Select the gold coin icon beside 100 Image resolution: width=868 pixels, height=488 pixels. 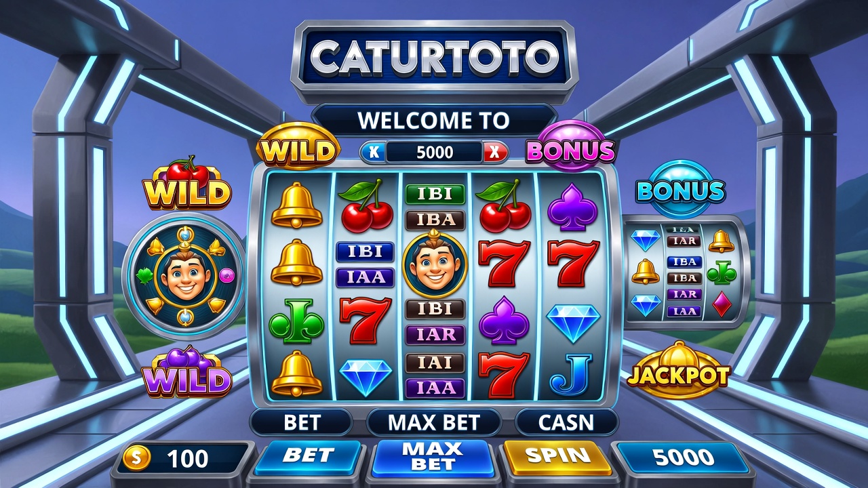[x=136, y=459]
